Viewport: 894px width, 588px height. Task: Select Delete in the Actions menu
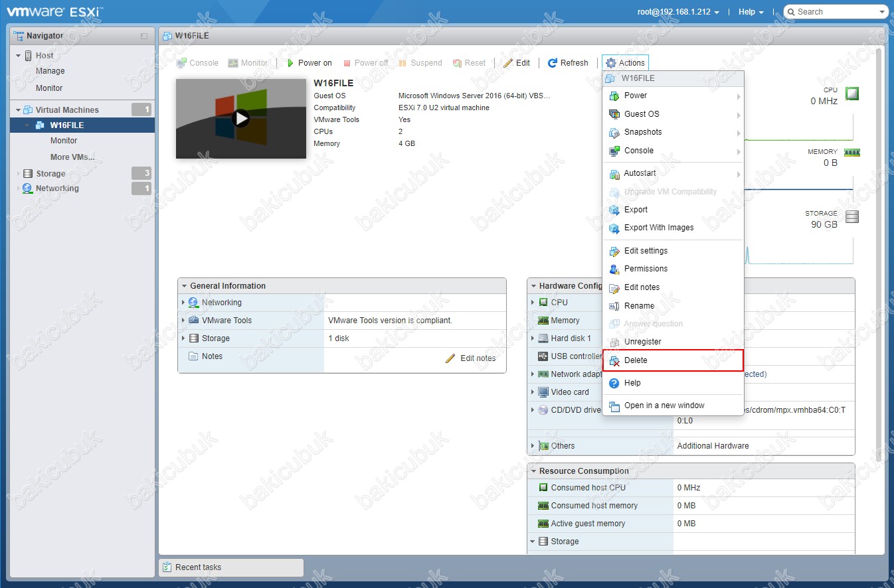click(x=673, y=360)
